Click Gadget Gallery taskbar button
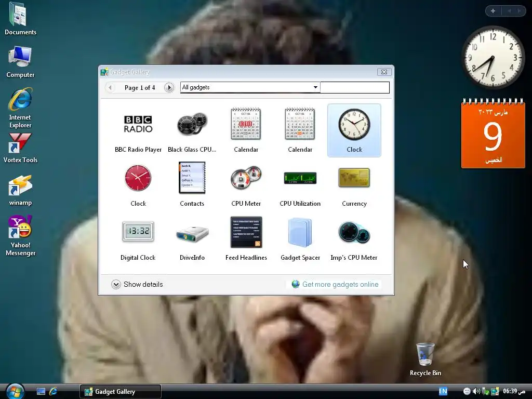Image resolution: width=532 pixels, height=399 pixels. 121,392
